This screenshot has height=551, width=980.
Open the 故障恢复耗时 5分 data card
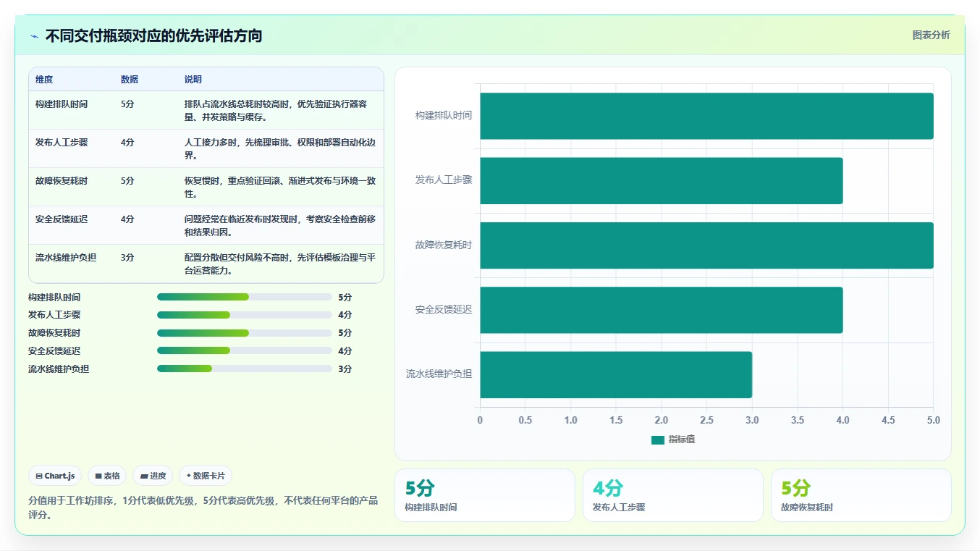(x=861, y=495)
